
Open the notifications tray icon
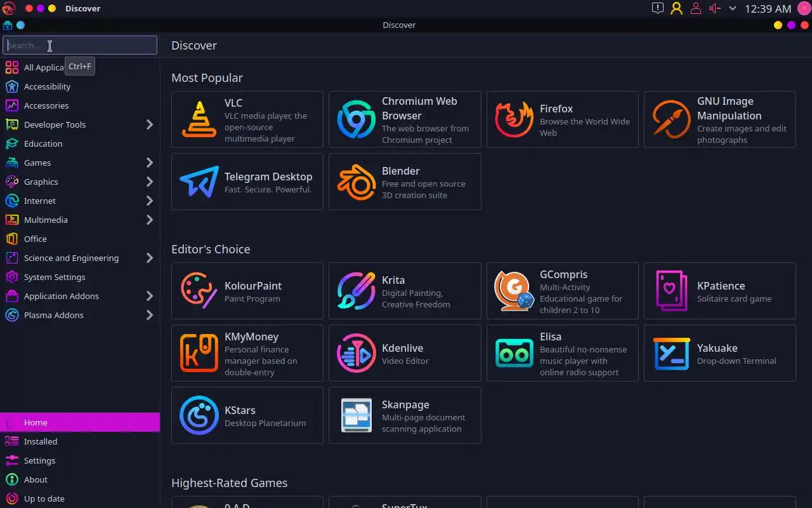pos(658,8)
